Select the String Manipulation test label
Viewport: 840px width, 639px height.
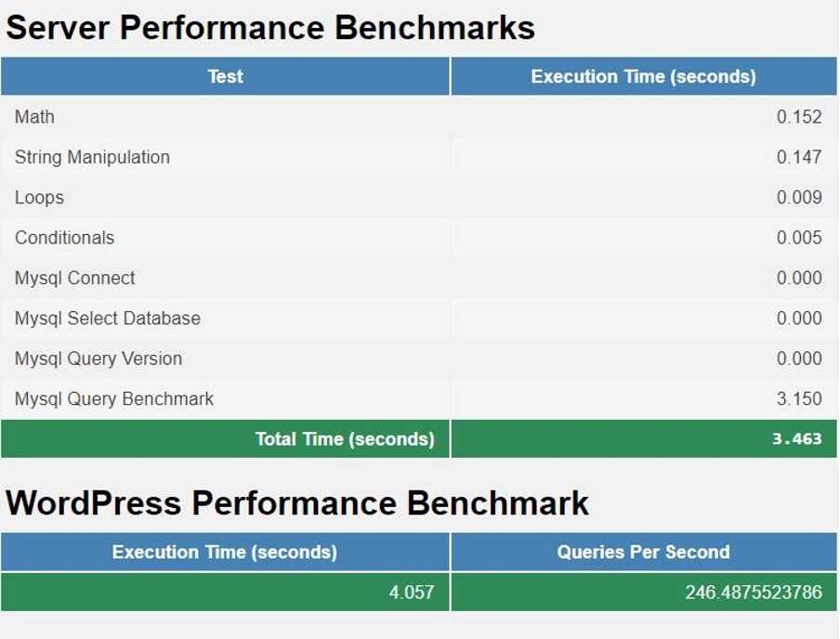pyautogui.click(x=92, y=157)
